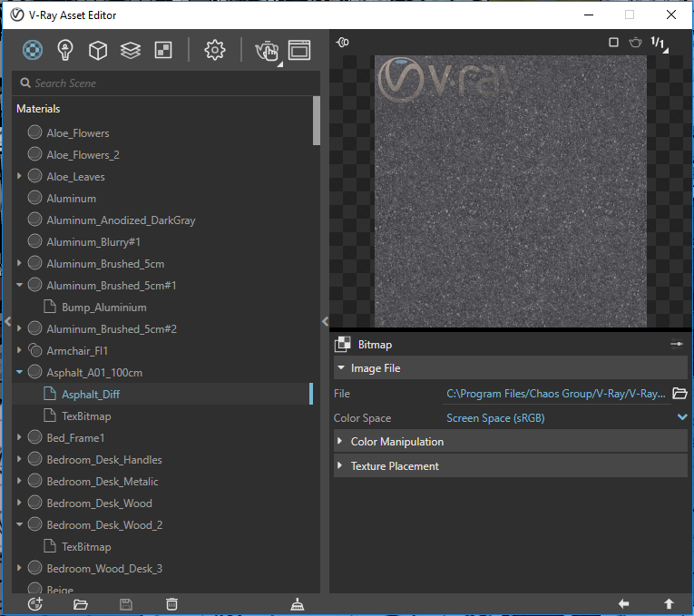Expand the Bedroom_Desk_Handles material
The width and height of the screenshot is (694, 616).
[x=19, y=459]
